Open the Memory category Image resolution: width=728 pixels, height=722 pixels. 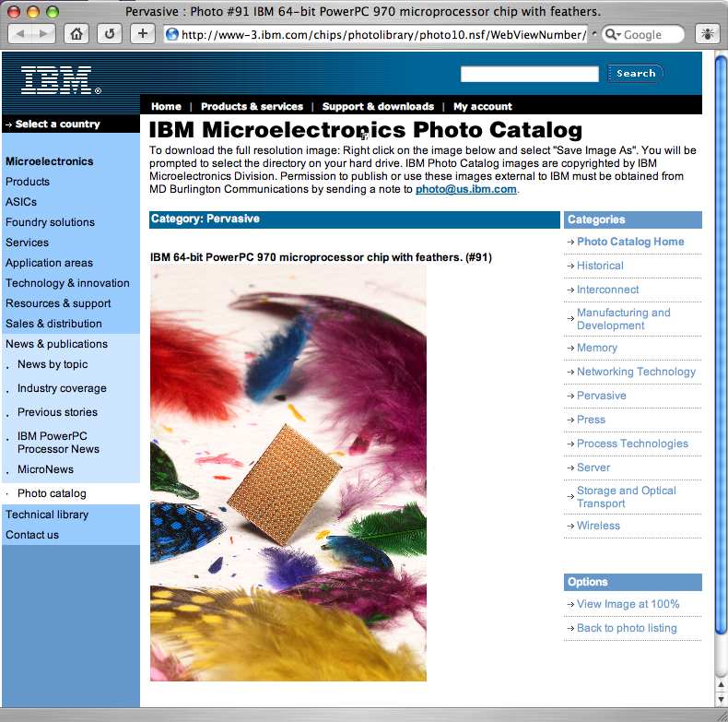pyautogui.click(x=596, y=348)
